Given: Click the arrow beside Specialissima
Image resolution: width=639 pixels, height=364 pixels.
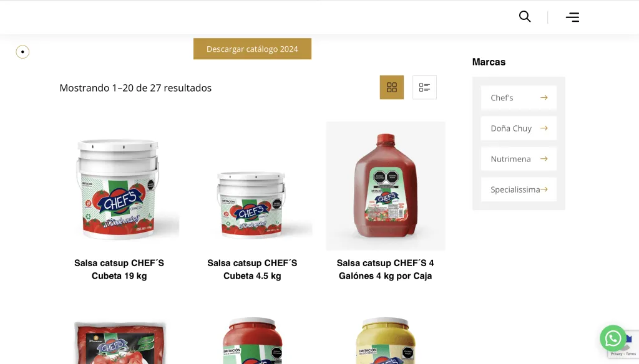Looking at the screenshot, I should tap(544, 189).
